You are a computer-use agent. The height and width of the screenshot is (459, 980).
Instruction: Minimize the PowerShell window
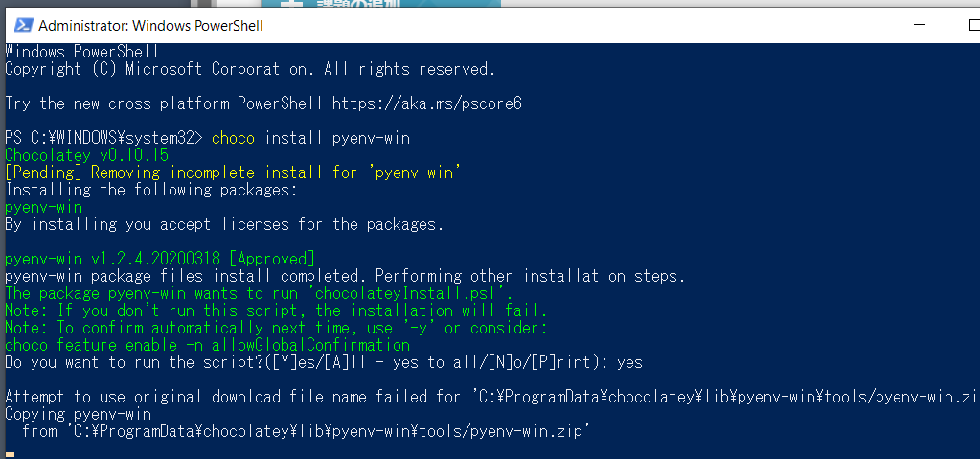pos(919,25)
